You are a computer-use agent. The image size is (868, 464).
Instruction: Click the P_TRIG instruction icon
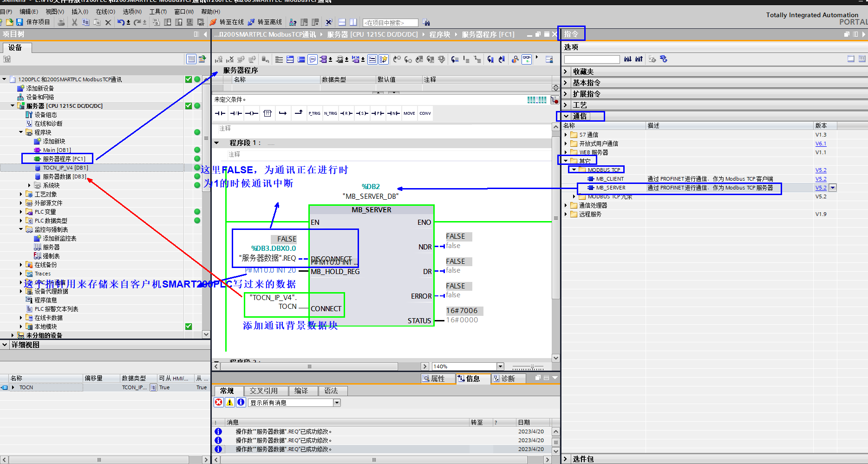click(x=314, y=113)
